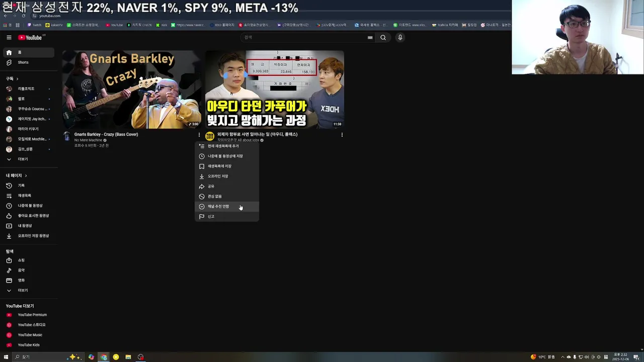Expand explore section with 더보기 below 영화
The width and height of the screenshot is (644, 362).
coord(28,290)
